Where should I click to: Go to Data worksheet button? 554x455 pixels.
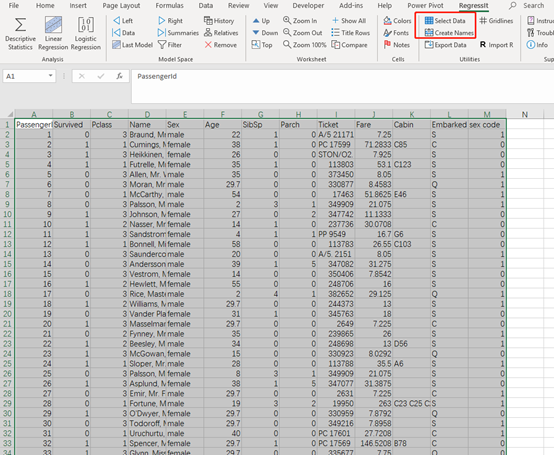click(x=123, y=33)
